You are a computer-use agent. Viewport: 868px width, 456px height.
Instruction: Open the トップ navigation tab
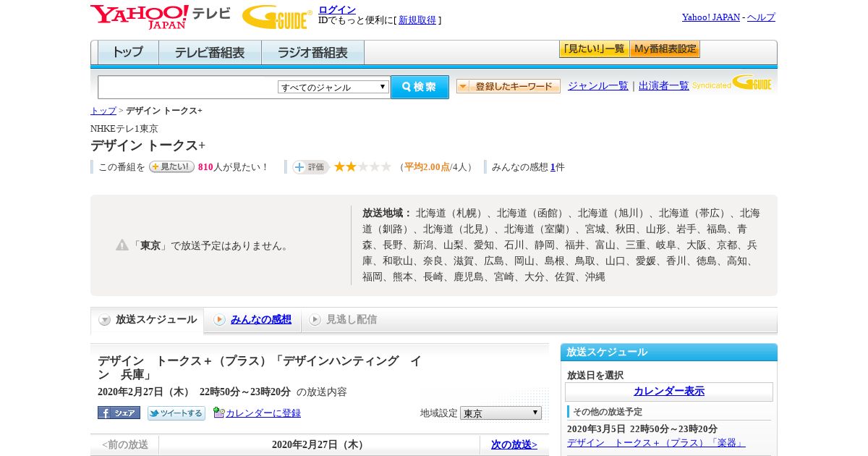pyautogui.click(x=128, y=52)
